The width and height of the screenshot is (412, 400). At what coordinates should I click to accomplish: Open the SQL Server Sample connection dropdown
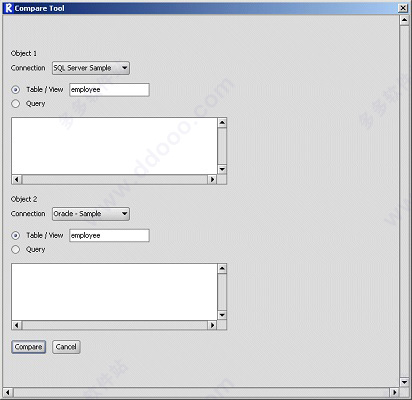(91, 68)
